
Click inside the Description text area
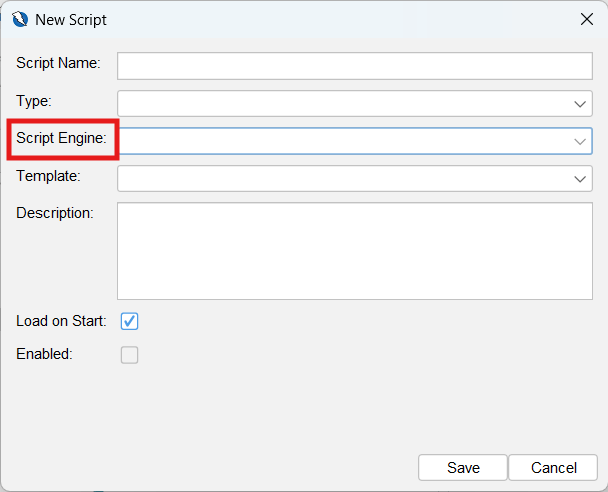click(355, 250)
